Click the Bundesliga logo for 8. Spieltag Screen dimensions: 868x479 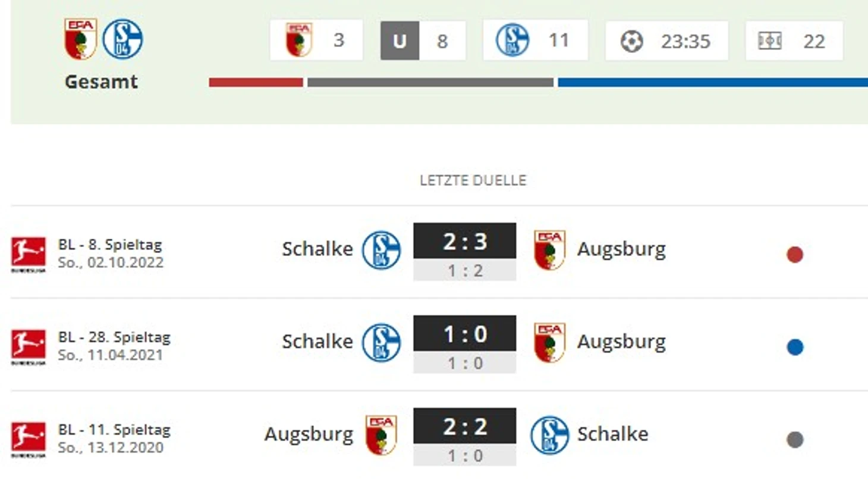(28, 254)
